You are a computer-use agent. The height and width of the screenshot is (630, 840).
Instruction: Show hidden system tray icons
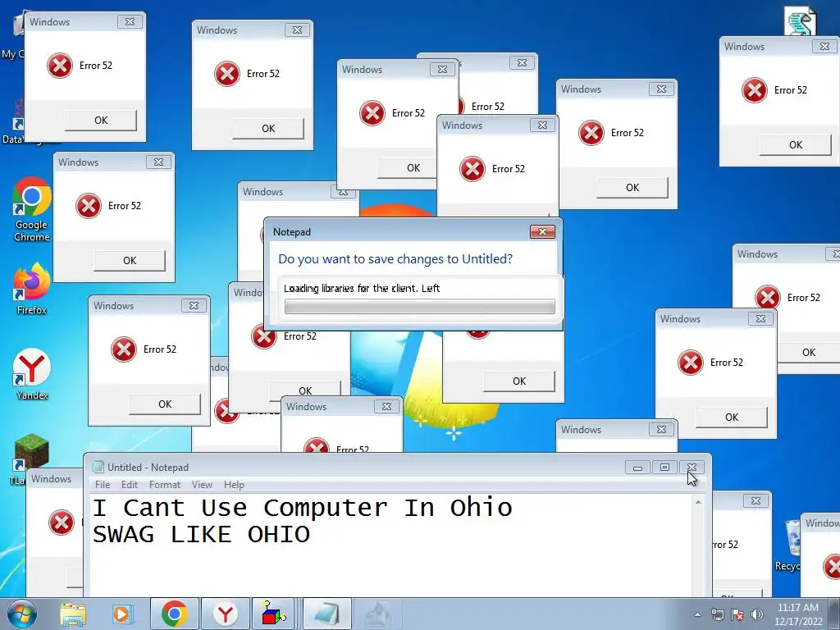pos(697,614)
